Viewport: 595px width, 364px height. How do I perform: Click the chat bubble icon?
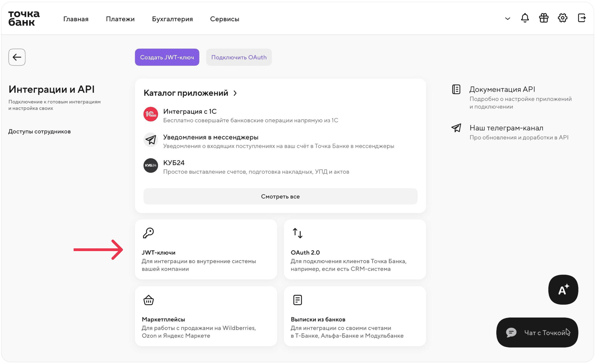pyautogui.click(x=511, y=332)
